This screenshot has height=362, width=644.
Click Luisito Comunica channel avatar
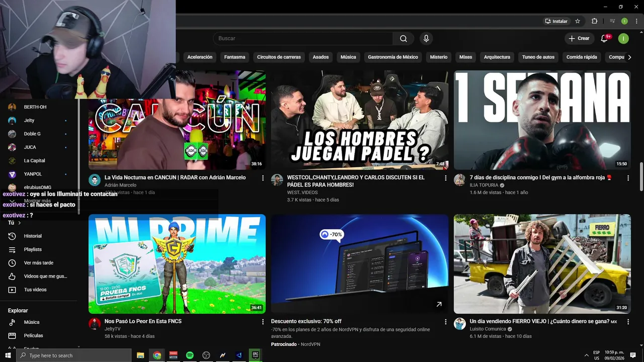coord(460,324)
